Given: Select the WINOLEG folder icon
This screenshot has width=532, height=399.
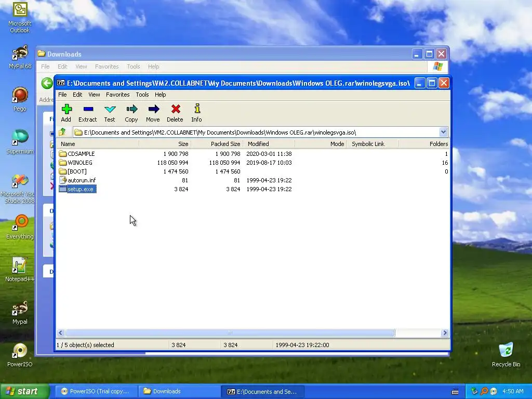Looking at the screenshot, I should [62, 163].
